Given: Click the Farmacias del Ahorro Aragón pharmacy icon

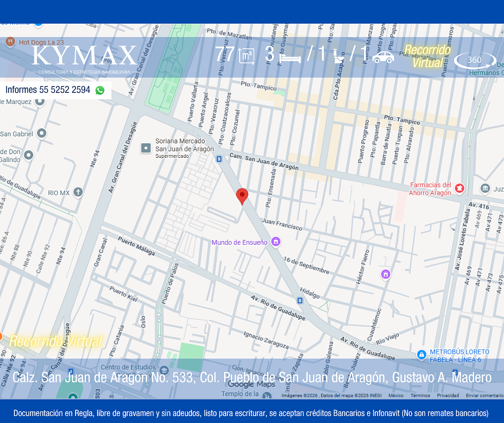Looking at the screenshot, I should (459, 188).
